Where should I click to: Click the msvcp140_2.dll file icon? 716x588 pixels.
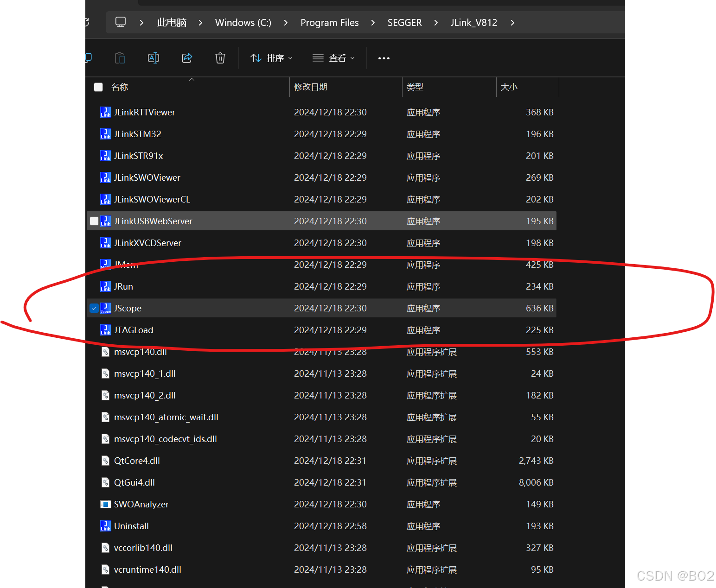(x=106, y=395)
